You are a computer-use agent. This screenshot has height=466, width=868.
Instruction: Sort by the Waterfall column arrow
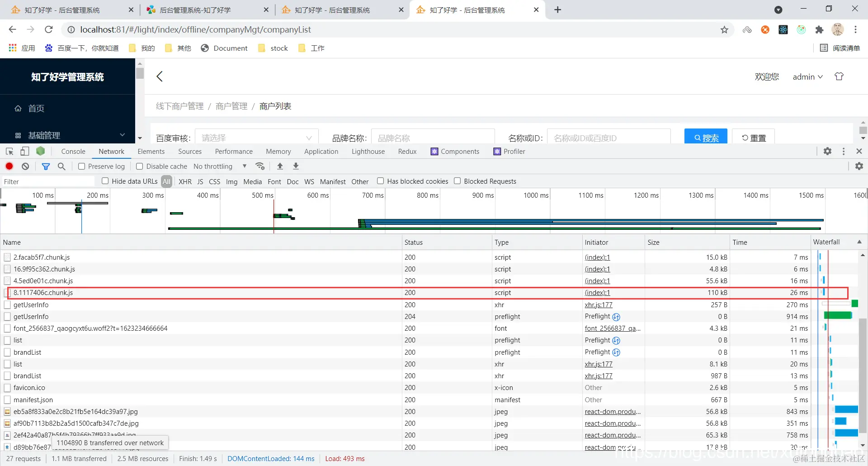(859, 242)
